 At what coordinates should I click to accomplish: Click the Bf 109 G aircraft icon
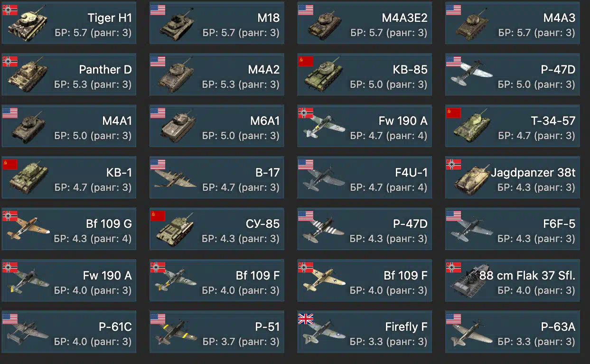click(27, 229)
